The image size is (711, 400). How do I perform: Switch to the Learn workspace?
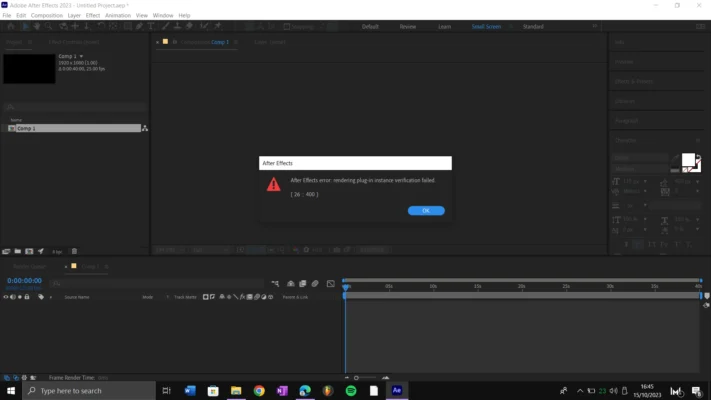coord(444,27)
